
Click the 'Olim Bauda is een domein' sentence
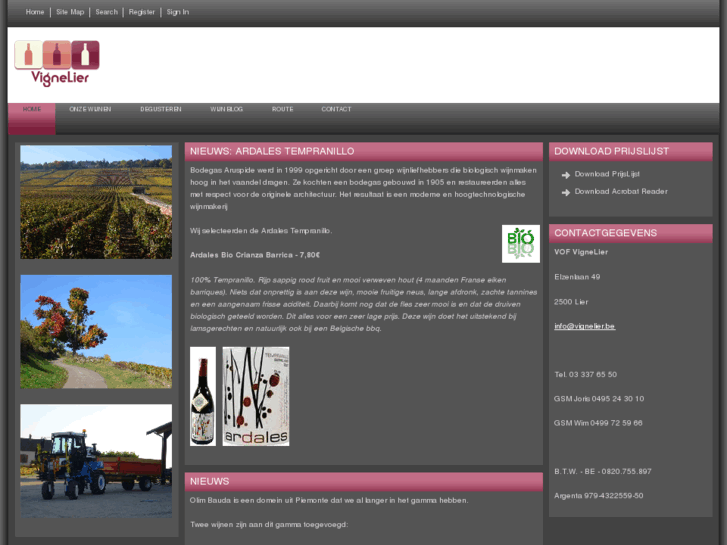tap(329, 500)
